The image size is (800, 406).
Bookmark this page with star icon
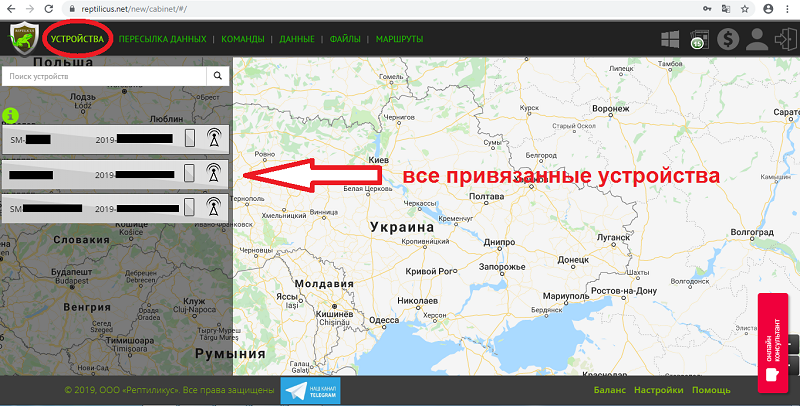(x=745, y=9)
